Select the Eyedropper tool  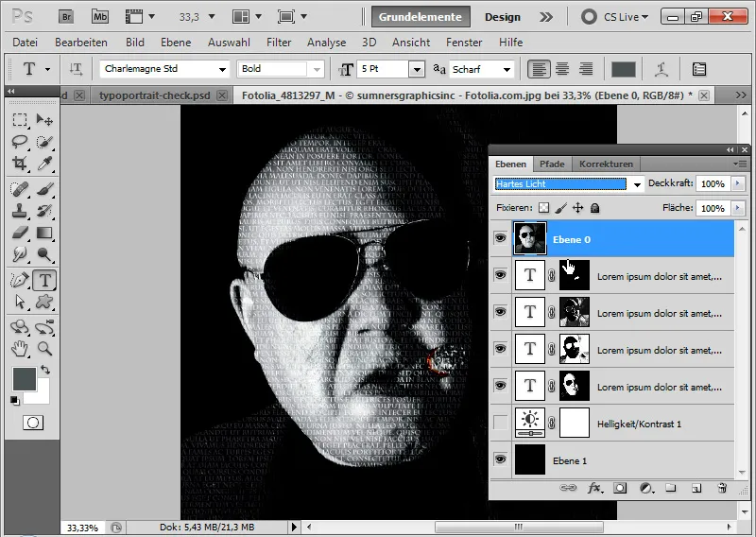pos(44,164)
